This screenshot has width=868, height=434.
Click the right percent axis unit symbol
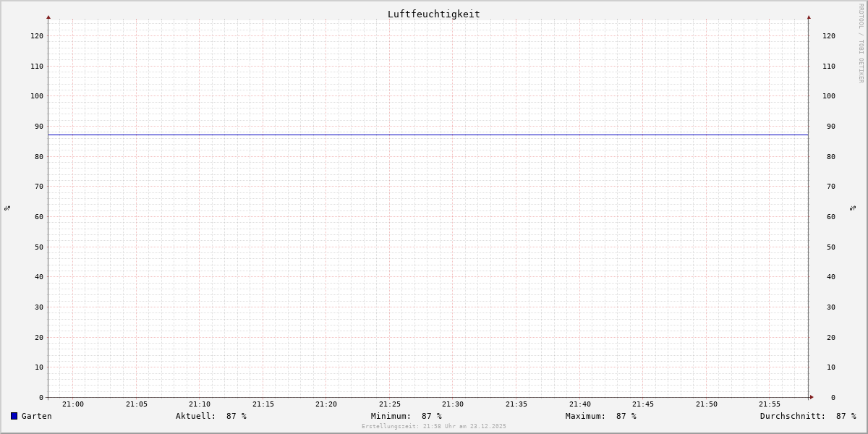(854, 208)
